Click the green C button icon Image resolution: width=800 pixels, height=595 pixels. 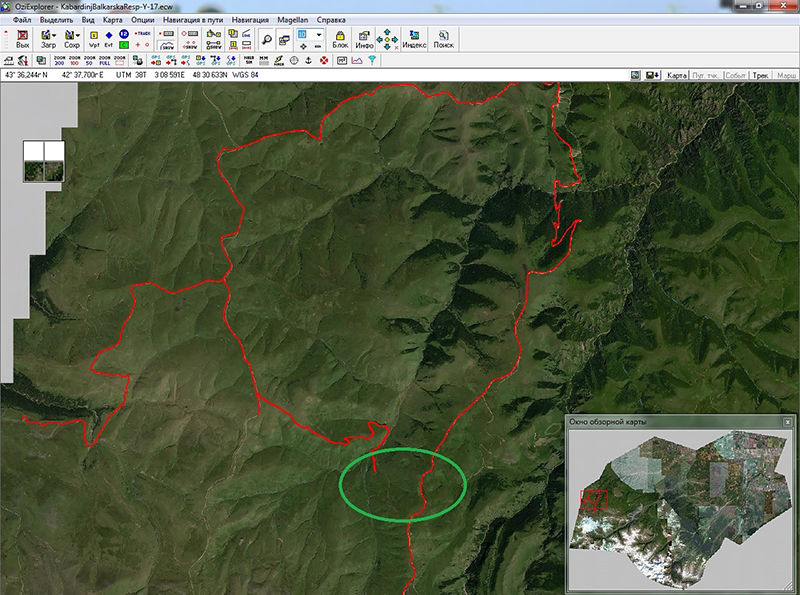124,45
